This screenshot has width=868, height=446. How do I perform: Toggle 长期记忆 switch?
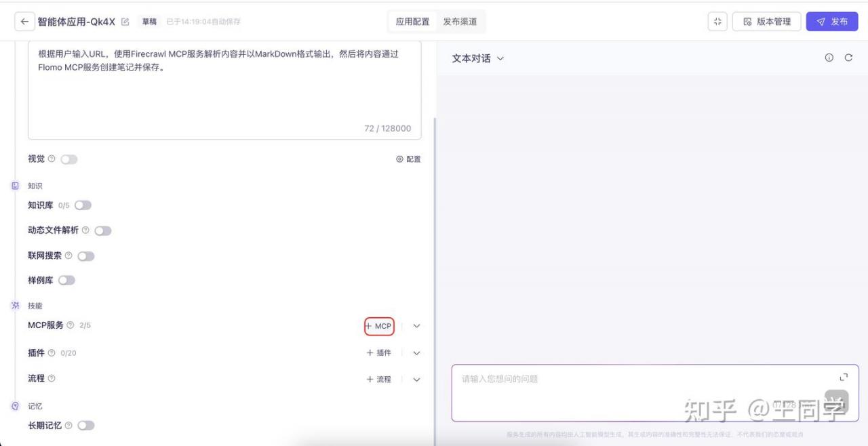pyautogui.click(x=86, y=426)
